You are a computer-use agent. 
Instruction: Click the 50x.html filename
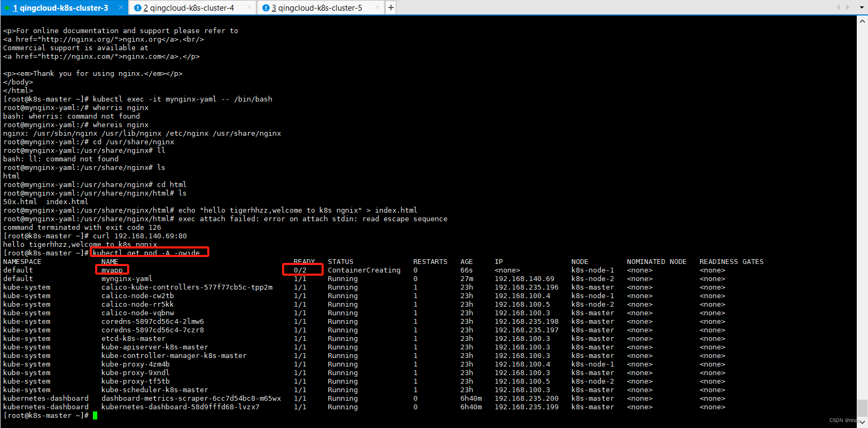[20, 201]
